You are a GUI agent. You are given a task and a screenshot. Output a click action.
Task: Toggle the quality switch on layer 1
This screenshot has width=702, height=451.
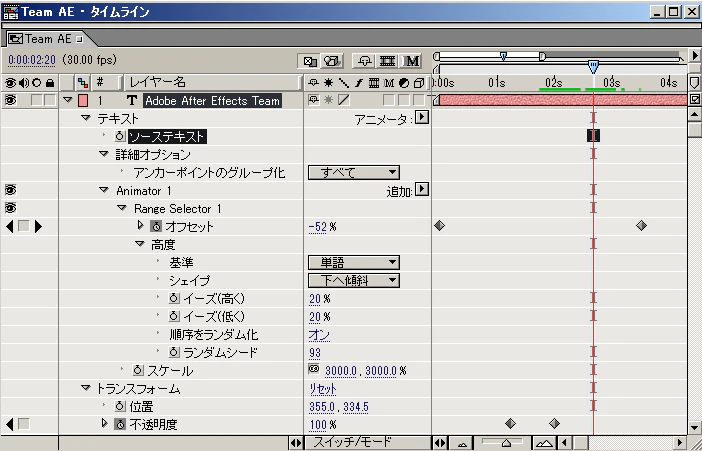pos(343,100)
